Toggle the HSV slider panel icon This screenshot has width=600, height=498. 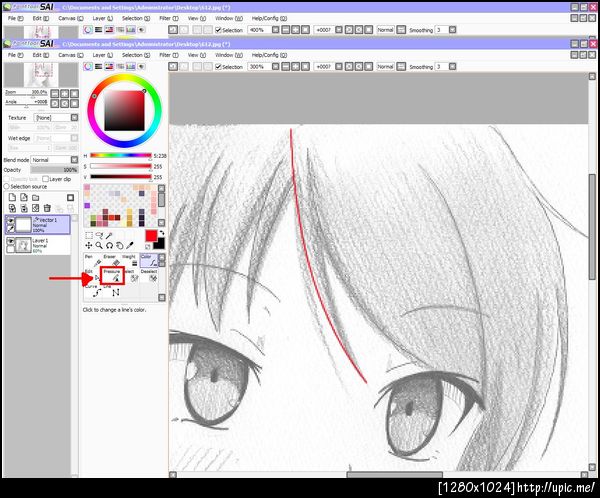[x=109, y=67]
